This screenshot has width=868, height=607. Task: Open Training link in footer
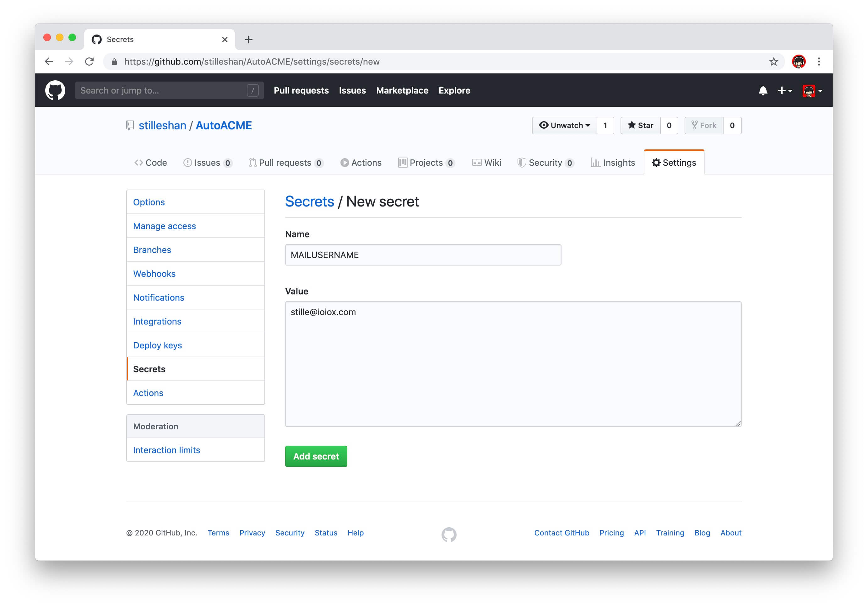670,533
